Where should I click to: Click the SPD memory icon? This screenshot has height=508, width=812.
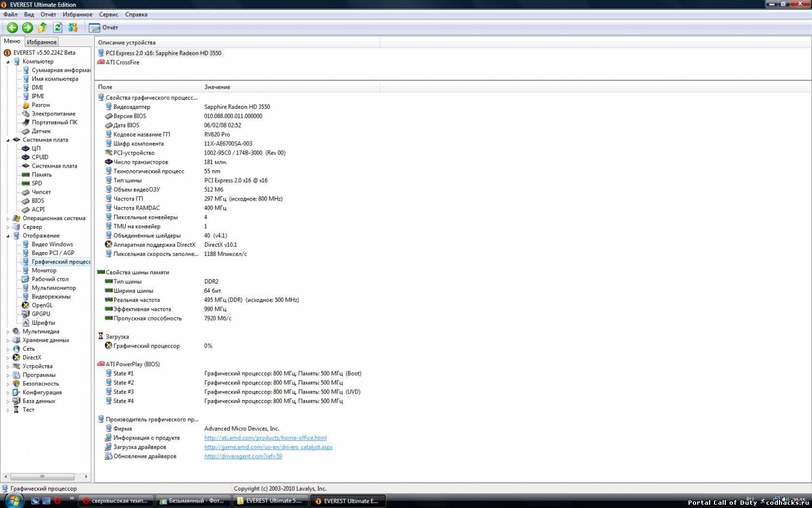tap(25, 183)
